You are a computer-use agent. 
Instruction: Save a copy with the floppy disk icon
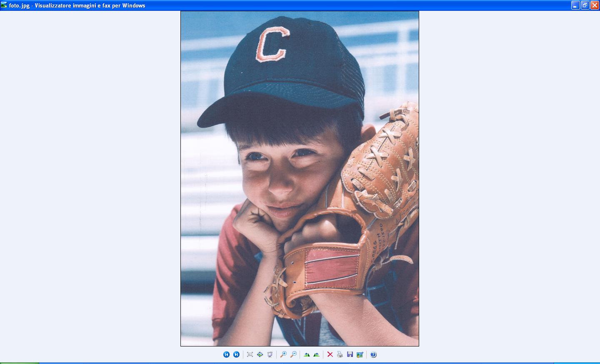[350, 354]
